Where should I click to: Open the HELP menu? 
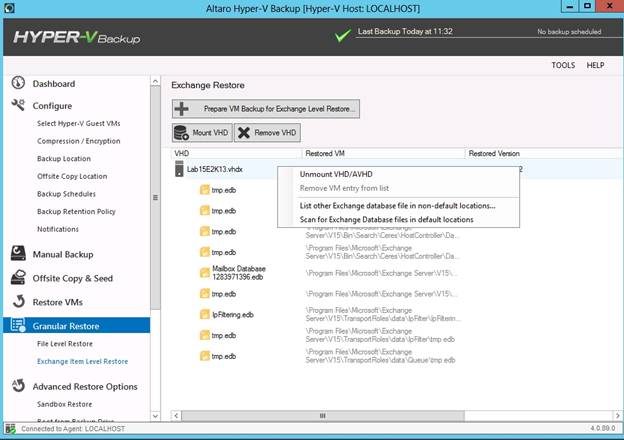click(595, 65)
